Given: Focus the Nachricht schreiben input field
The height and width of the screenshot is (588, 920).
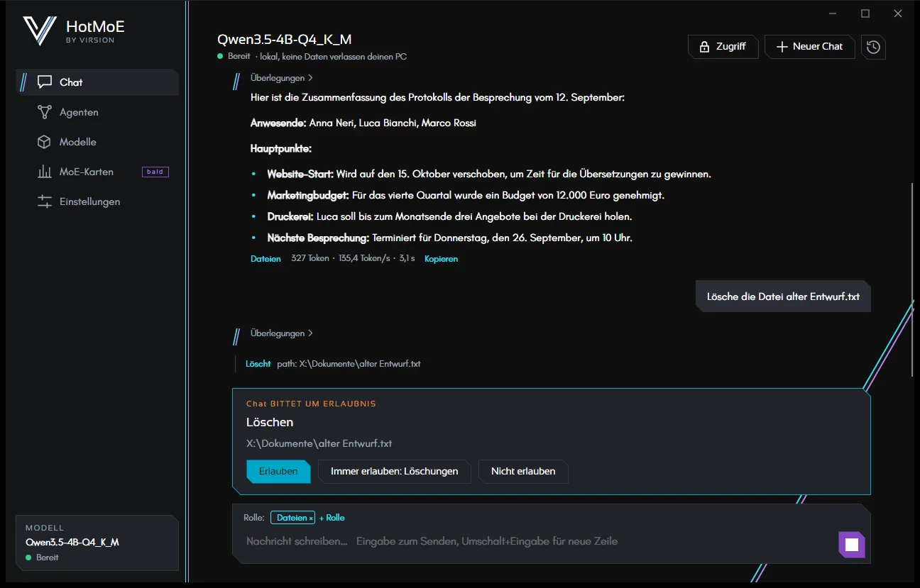Looking at the screenshot, I should [532, 541].
